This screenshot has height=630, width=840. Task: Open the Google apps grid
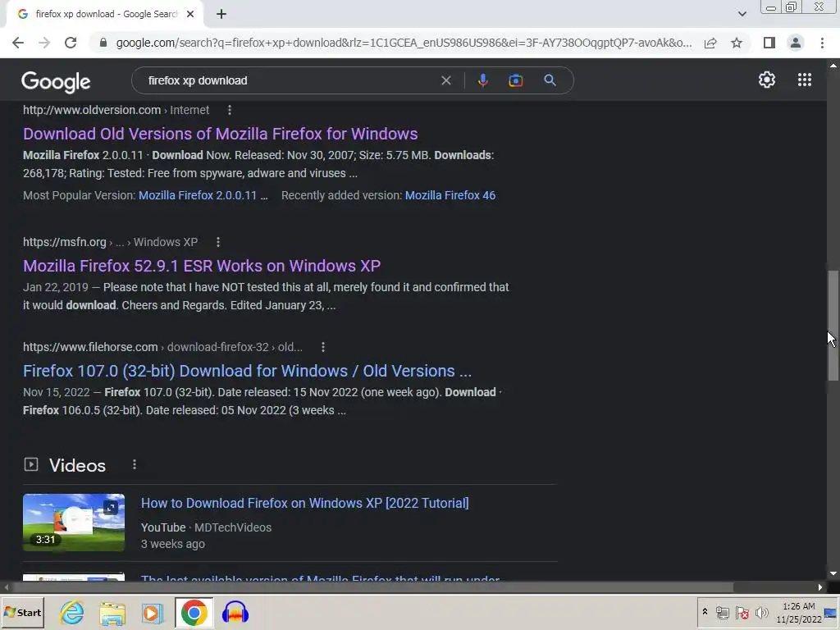804,80
